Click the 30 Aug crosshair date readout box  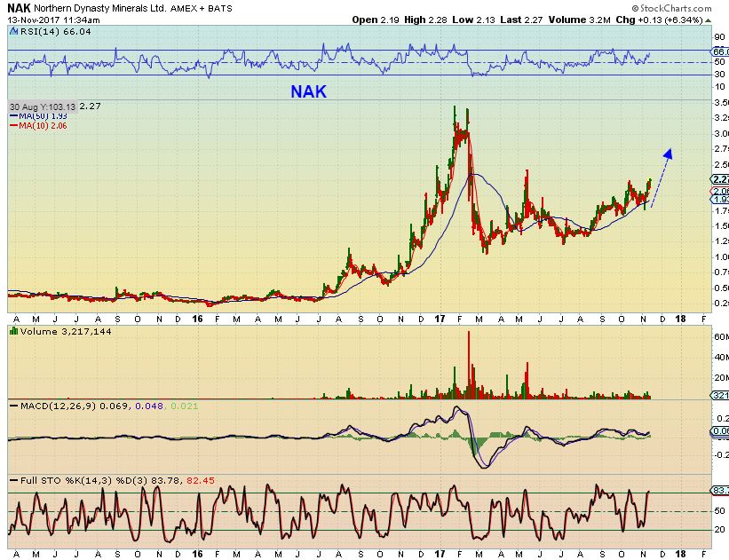point(43,106)
